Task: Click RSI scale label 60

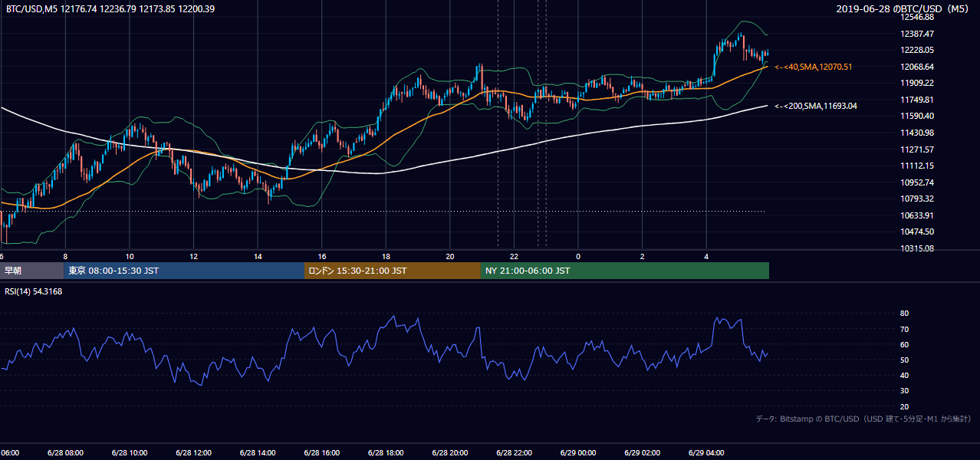Action: (x=904, y=344)
